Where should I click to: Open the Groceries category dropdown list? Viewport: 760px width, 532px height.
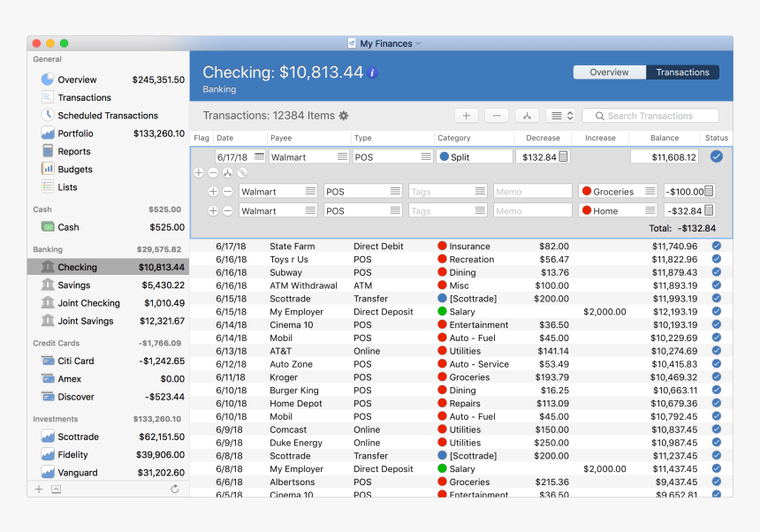point(650,192)
